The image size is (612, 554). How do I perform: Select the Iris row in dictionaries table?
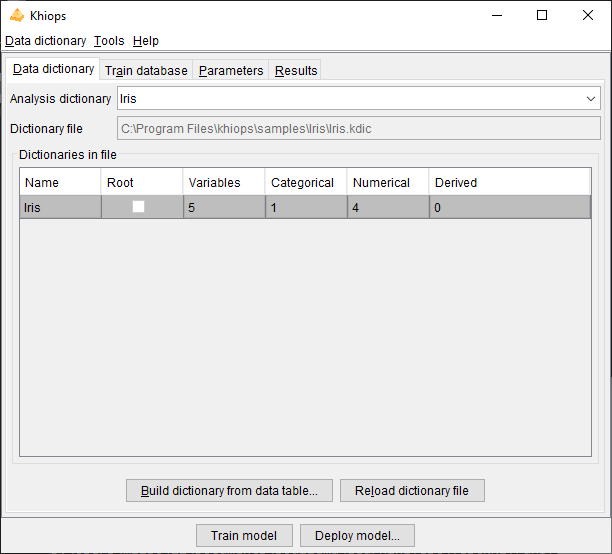(60, 207)
